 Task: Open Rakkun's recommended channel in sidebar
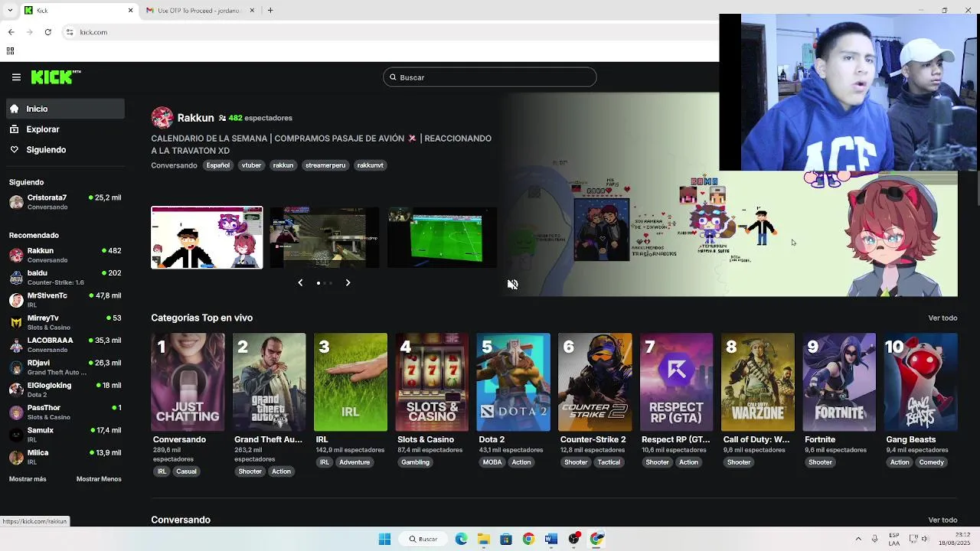pos(65,255)
